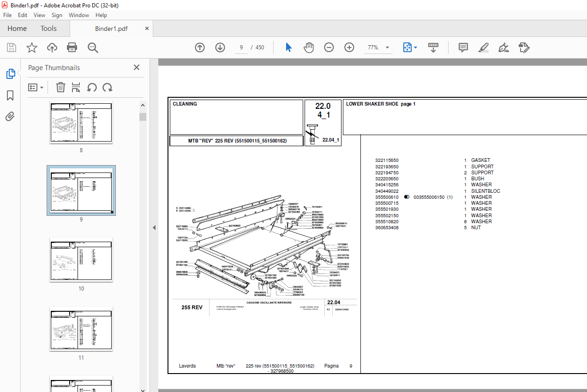Click the Save file icon
Image resolution: width=587 pixels, height=392 pixels.
tap(12, 48)
